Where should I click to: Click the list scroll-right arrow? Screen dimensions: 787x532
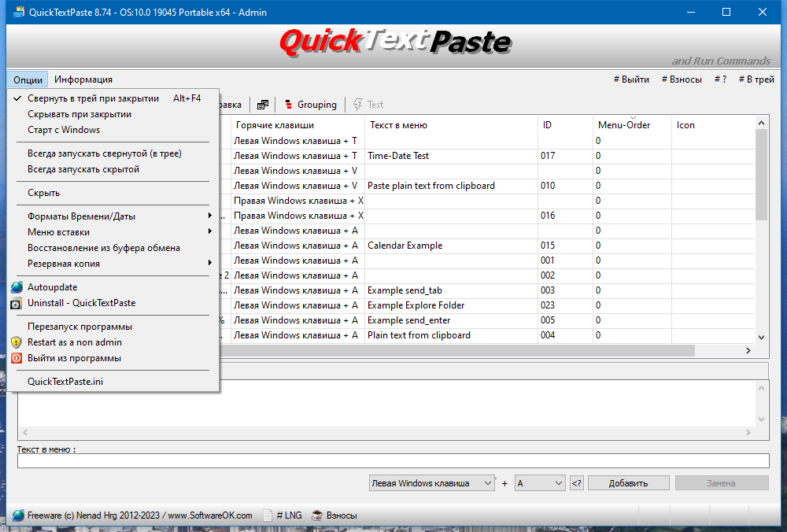tap(748, 350)
